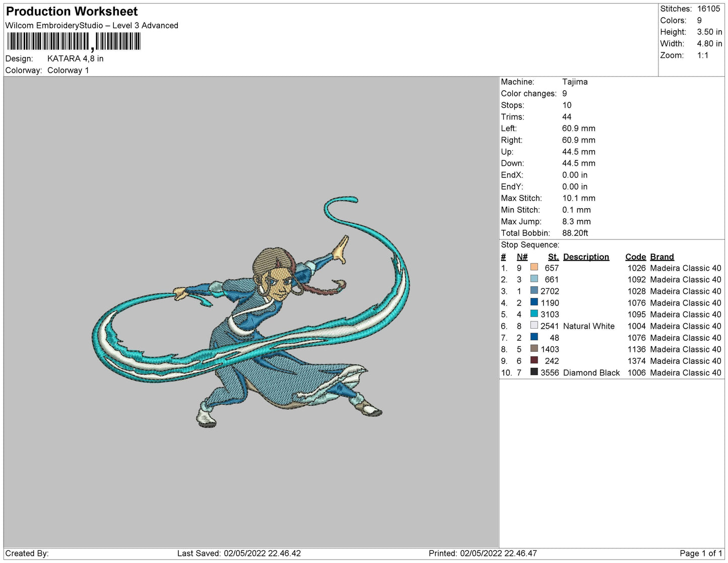728x563 pixels.
Task: Click the Description column header
Action: point(586,257)
